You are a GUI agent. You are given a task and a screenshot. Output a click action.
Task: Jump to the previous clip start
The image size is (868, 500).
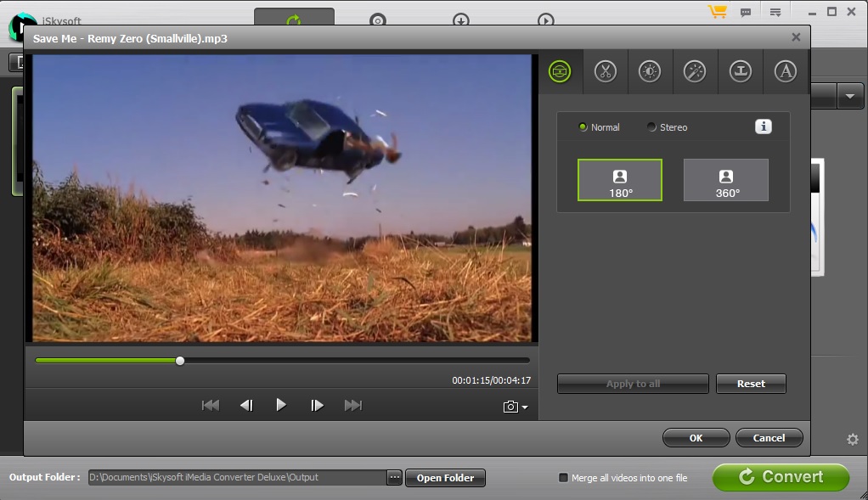pyautogui.click(x=211, y=406)
